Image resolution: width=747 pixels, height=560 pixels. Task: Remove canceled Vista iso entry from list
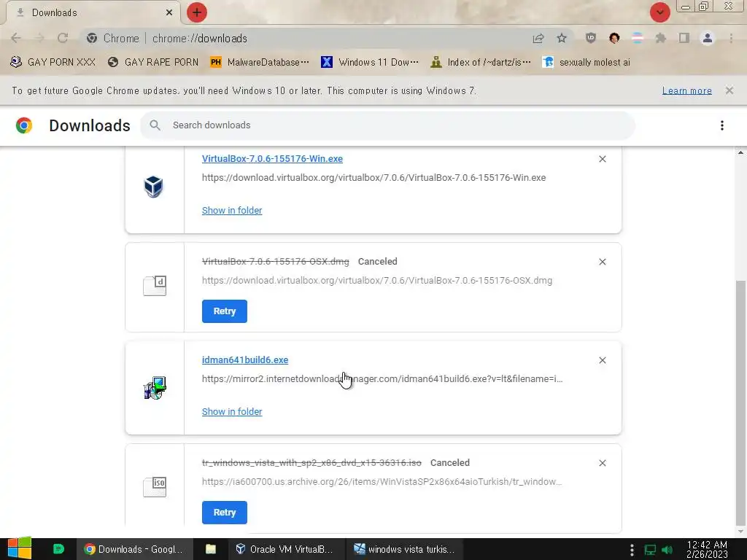[602, 463]
